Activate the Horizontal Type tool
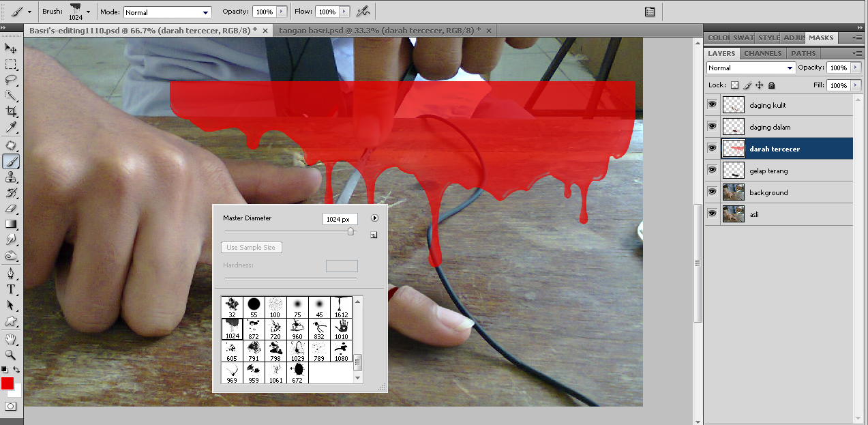The width and height of the screenshot is (868, 425). click(10, 289)
